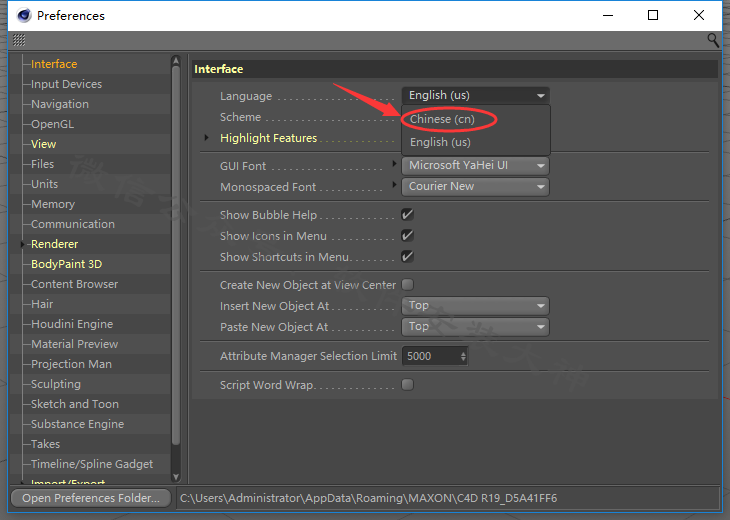The image size is (730, 520).
Task: Open the Monospaced Font dropdown
Action: coord(475,186)
